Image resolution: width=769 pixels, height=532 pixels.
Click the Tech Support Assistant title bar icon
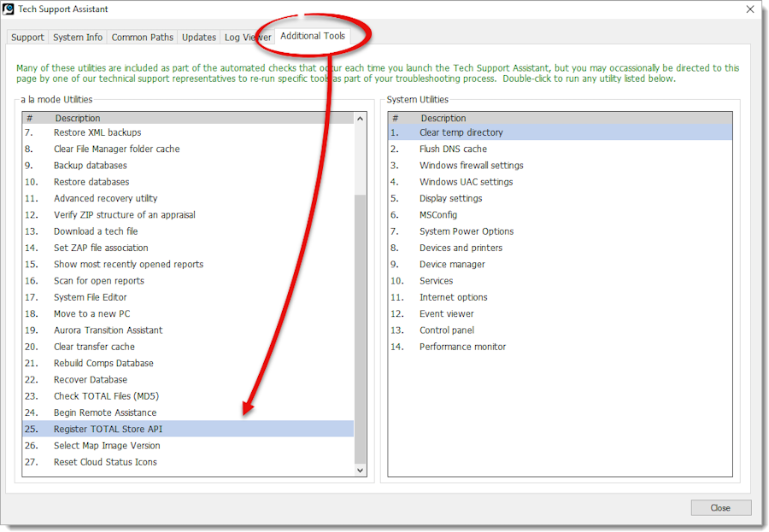pyautogui.click(x=9, y=9)
